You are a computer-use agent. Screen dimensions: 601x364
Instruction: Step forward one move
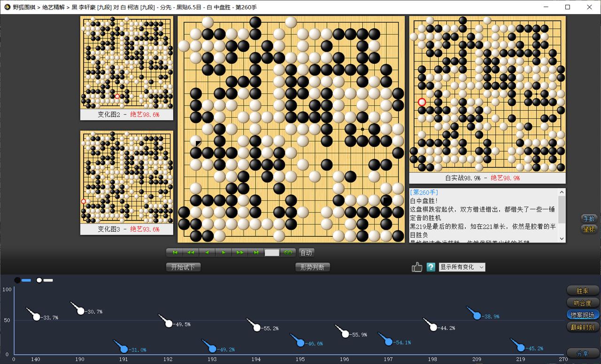223,252
